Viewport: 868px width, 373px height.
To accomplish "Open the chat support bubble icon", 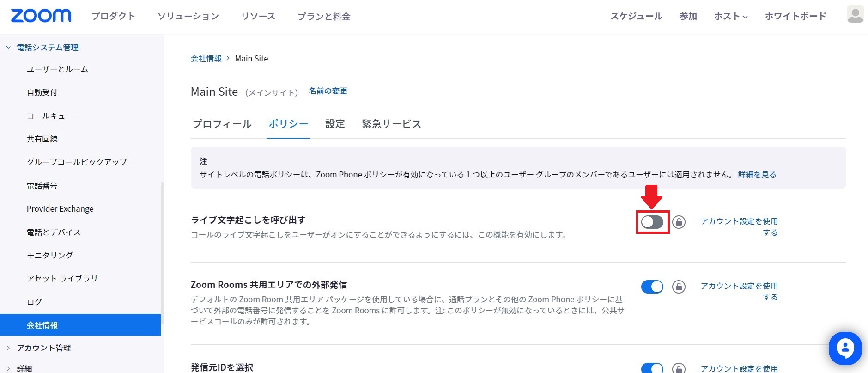I will pyautogui.click(x=845, y=348).
